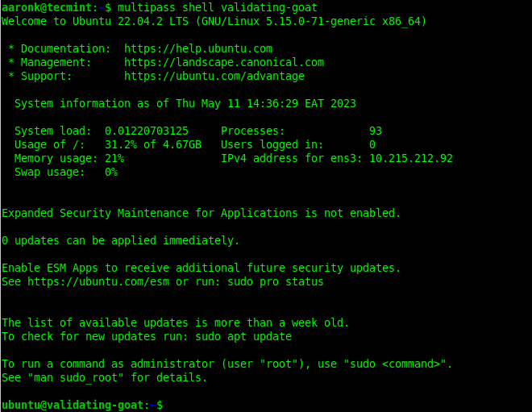532x412 pixels.
Task: Click the Memory usage 21% value
Action: [114, 159]
